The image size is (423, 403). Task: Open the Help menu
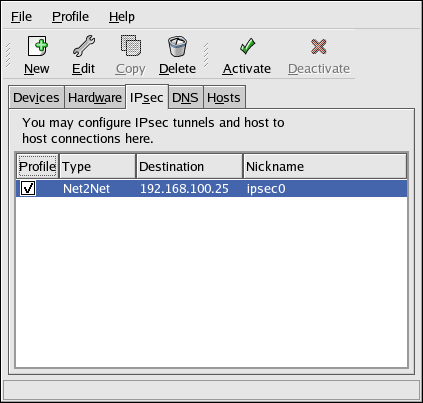pyautogui.click(x=122, y=17)
